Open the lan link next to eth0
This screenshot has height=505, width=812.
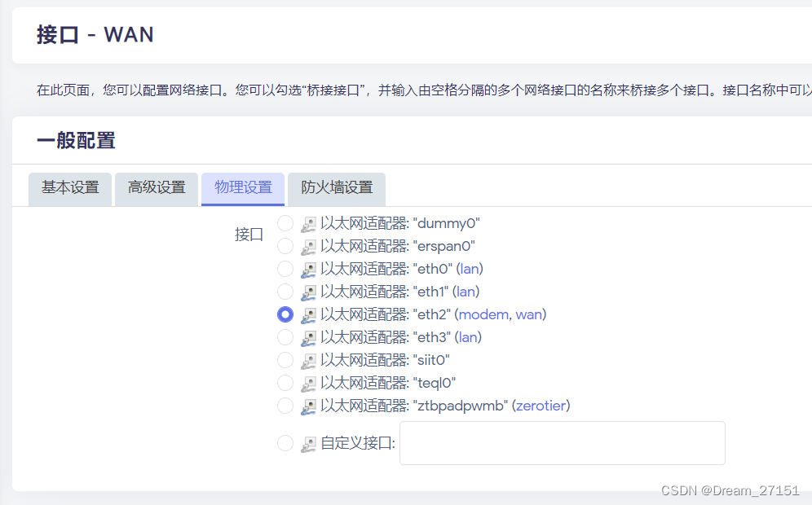coord(470,269)
